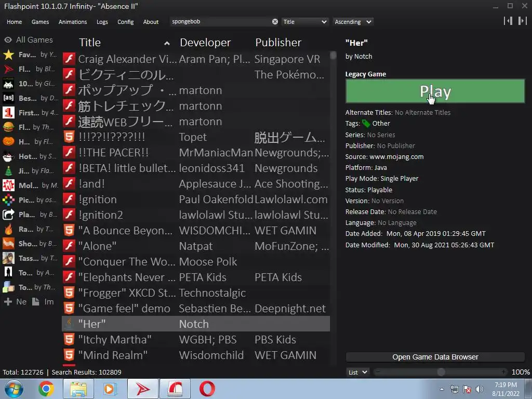Click the taskbar clock showing 7:19 PM
532x399 pixels.
(x=506, y=389)
